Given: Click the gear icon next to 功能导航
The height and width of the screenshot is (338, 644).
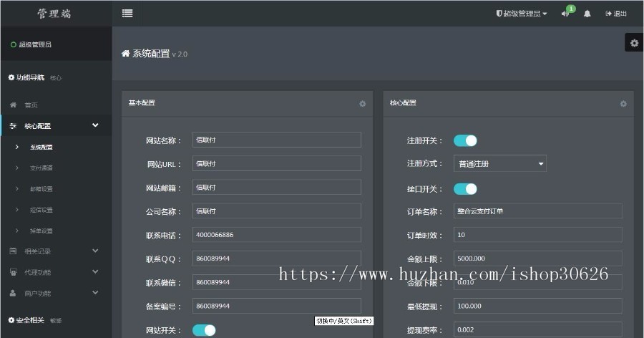Looking at the screenshot, I should tap(11, 77).
